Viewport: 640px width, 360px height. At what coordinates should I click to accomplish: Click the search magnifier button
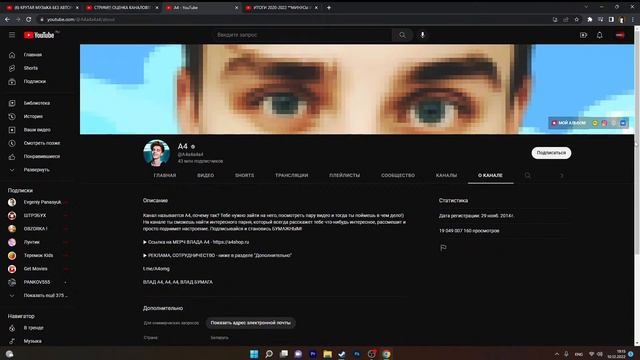click(402, 35)
